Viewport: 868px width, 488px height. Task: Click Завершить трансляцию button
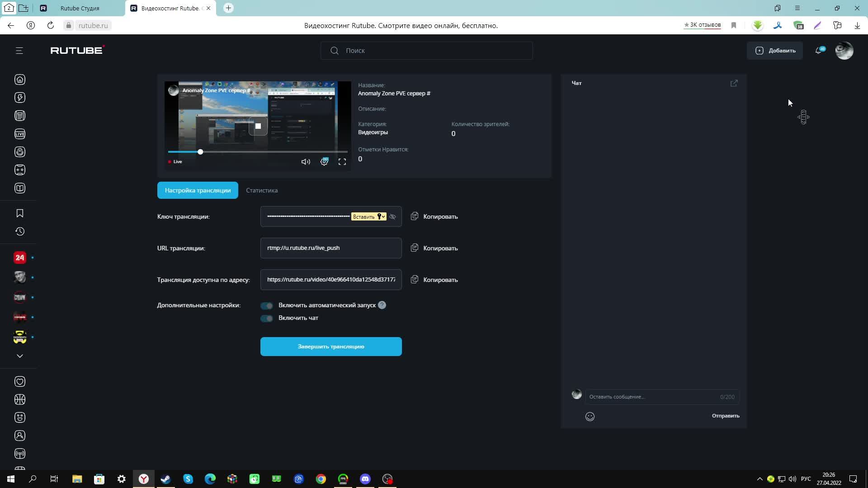331,347
